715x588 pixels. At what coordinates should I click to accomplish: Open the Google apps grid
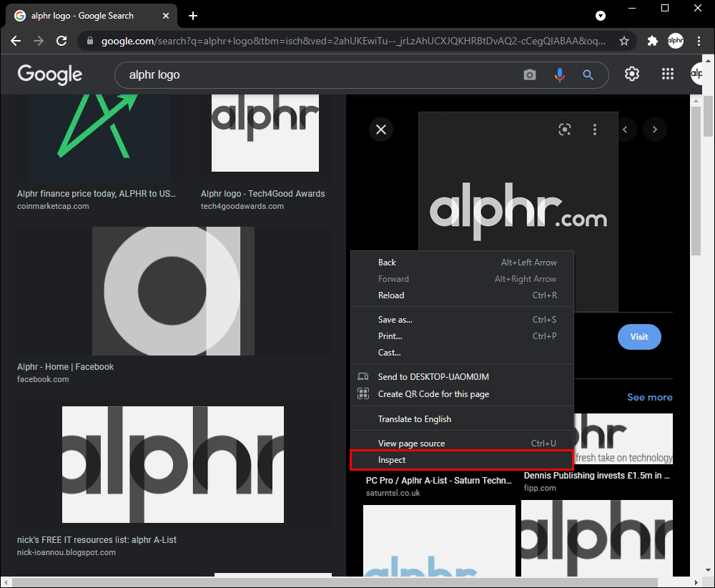tap(668, 74)
